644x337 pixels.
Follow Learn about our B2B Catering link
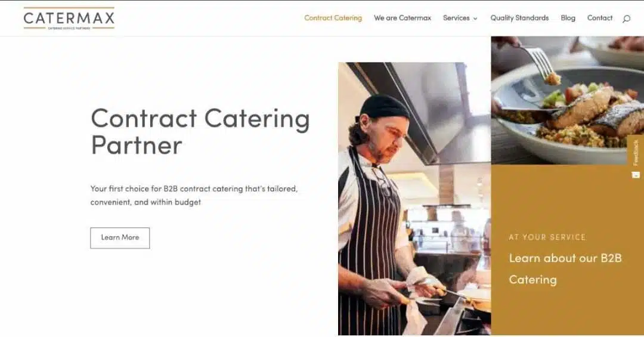(565, 269)
